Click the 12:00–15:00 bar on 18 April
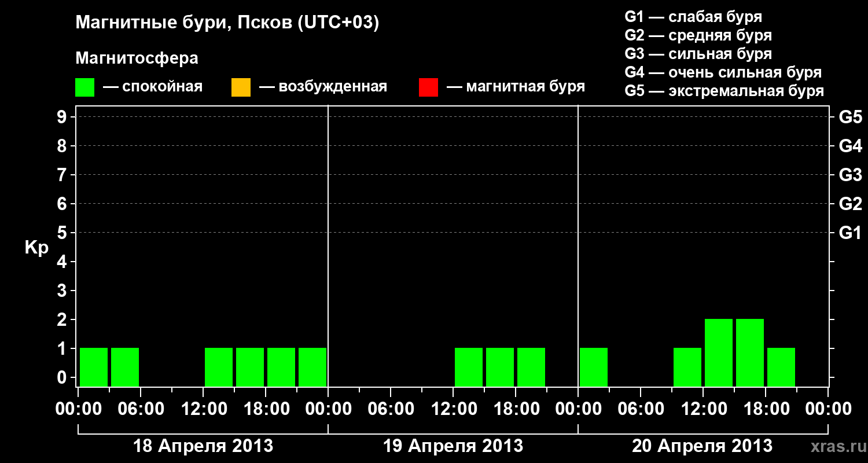Image resolution: width=868 pixels, height=463 pixels. [219, 367]
